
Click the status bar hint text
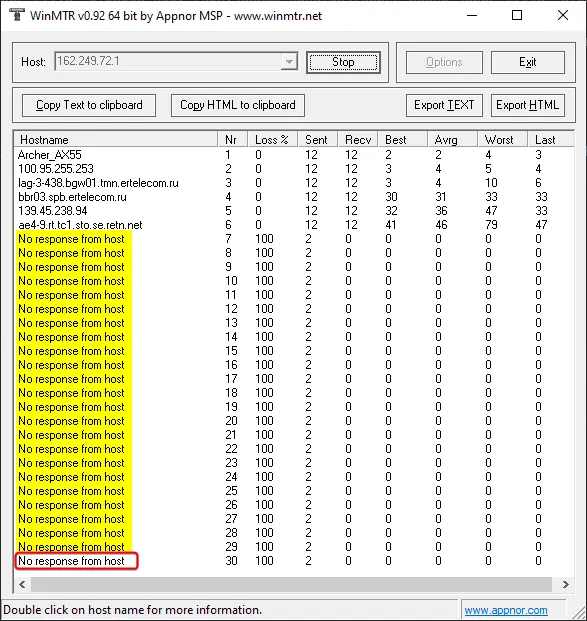(x=132, y=610)
